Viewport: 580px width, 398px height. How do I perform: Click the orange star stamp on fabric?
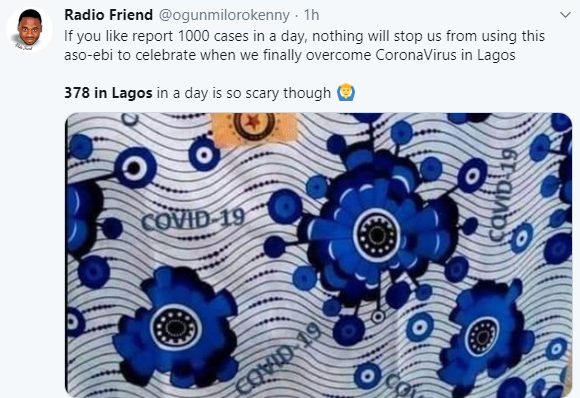(x=254, y=128)
